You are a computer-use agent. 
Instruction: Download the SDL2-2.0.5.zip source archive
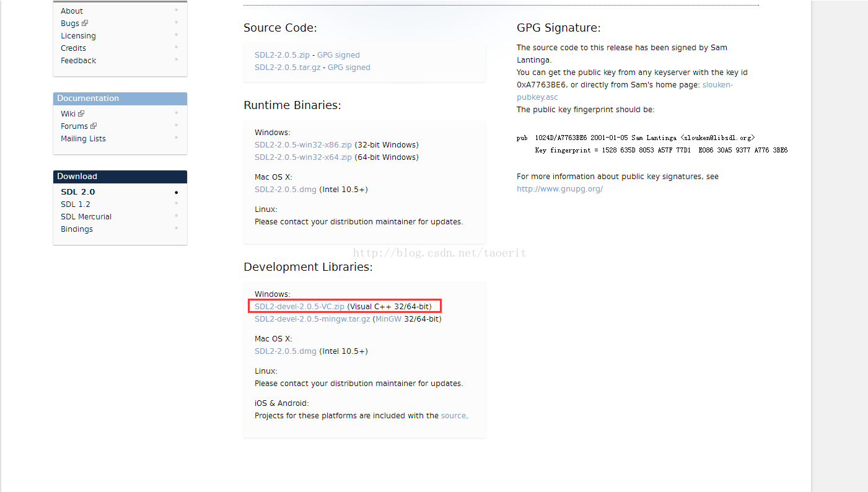pyautogui.click(x=282, y=55)
